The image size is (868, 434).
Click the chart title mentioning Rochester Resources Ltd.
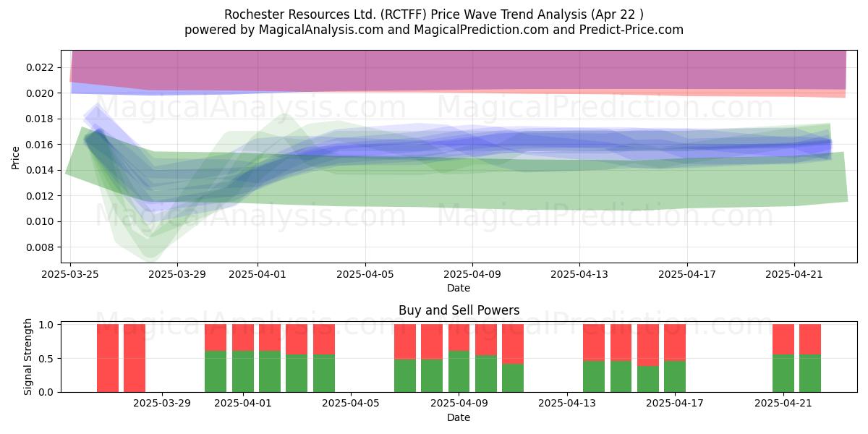(x=434, y=14)
